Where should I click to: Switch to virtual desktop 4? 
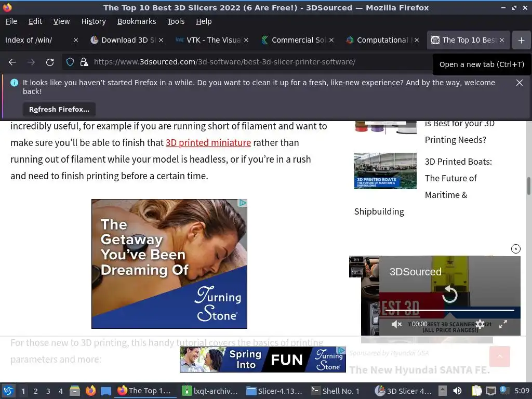coord(61,391)
